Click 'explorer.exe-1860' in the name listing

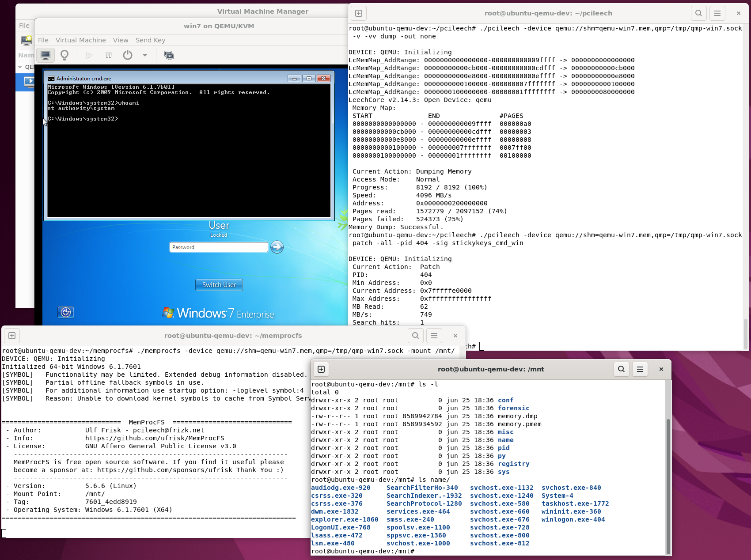pos(345,519)
